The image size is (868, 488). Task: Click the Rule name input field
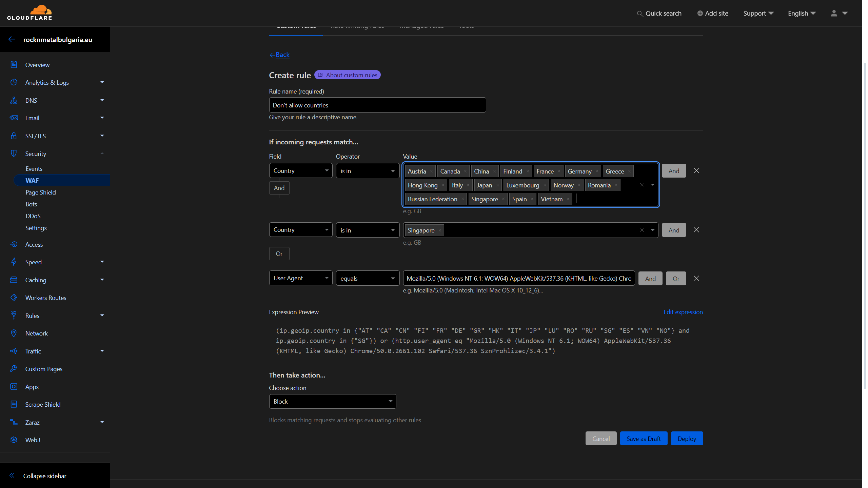(377, 105)
